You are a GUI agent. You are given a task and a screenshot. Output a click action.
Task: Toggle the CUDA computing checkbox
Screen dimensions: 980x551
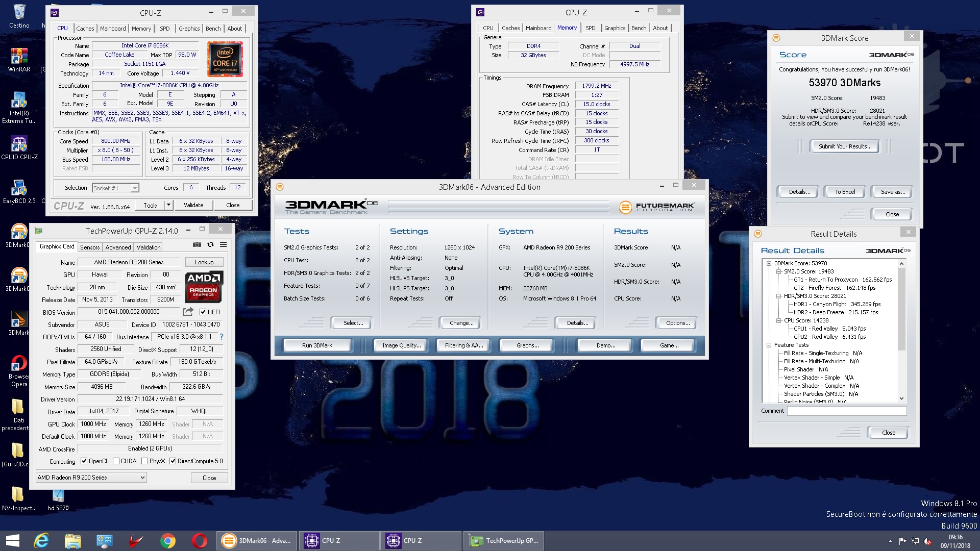(116, 461)
